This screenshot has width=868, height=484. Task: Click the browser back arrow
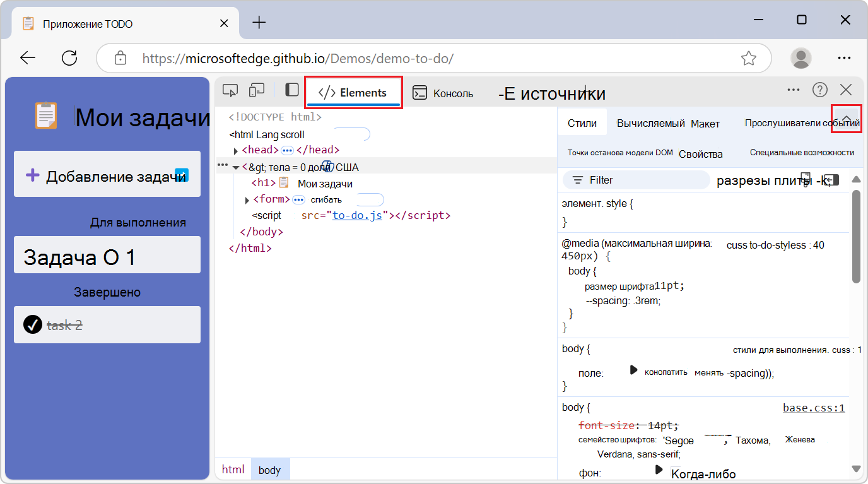click(x=28, y=58)
